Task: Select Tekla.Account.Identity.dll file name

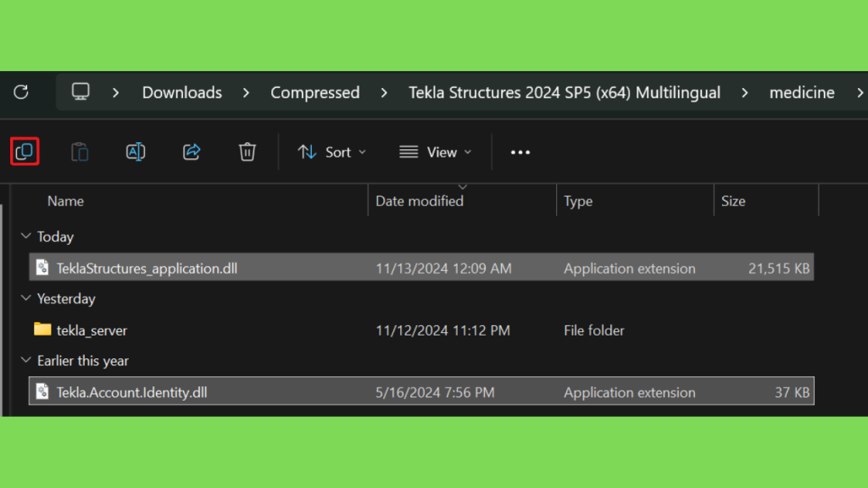Action: [131, 392]
